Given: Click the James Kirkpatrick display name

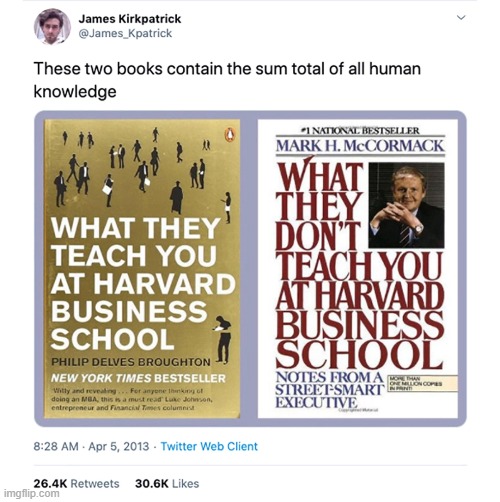Looking at the screenshot, I should coord(130,19).
